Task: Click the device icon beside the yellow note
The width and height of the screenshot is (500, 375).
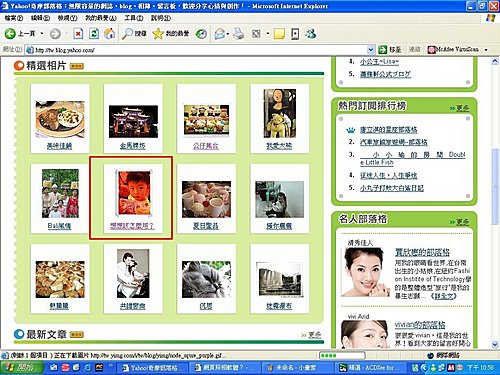Action: [x=295, y=33]
